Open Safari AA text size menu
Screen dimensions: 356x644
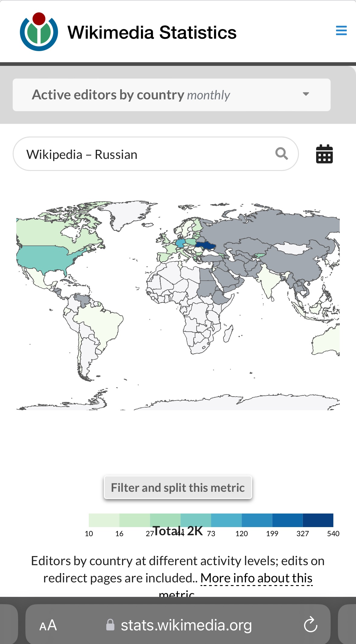(x=48, y=625)
